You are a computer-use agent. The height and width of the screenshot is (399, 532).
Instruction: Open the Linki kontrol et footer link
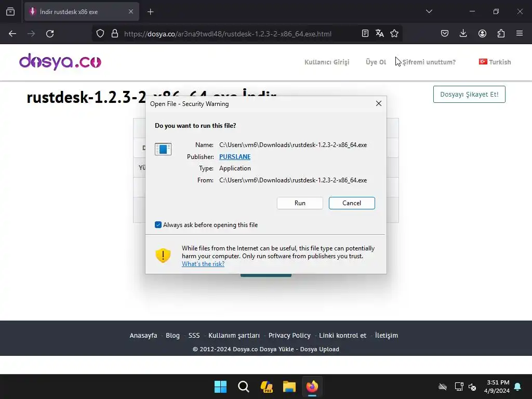pyautogui.click(x=343, y=335)
